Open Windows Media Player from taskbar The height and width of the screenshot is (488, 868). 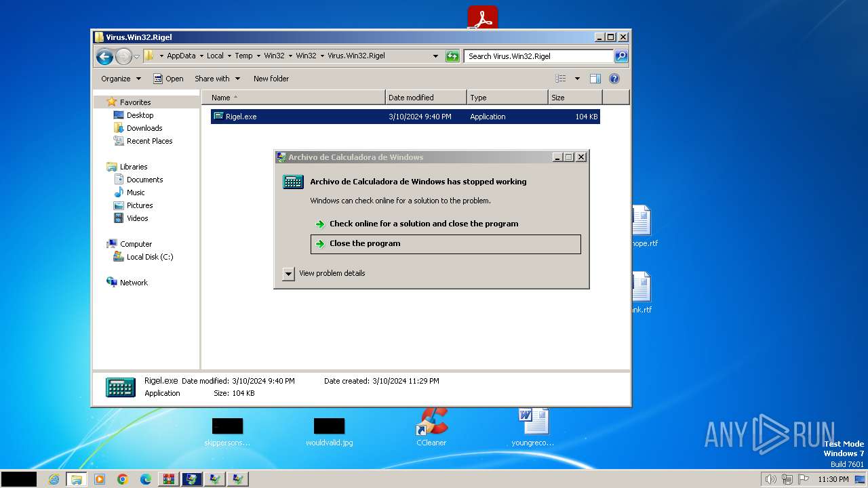pos(100,479)
